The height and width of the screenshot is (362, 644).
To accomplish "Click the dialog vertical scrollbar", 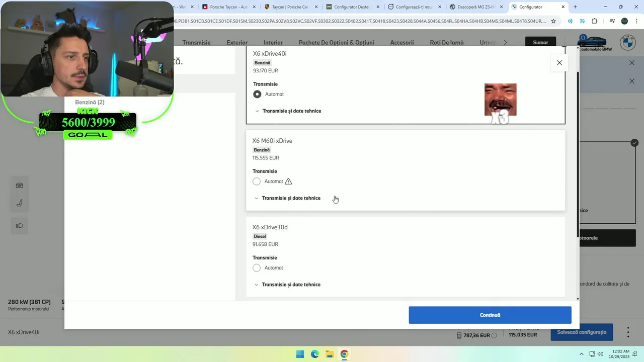I will (578, 153).
